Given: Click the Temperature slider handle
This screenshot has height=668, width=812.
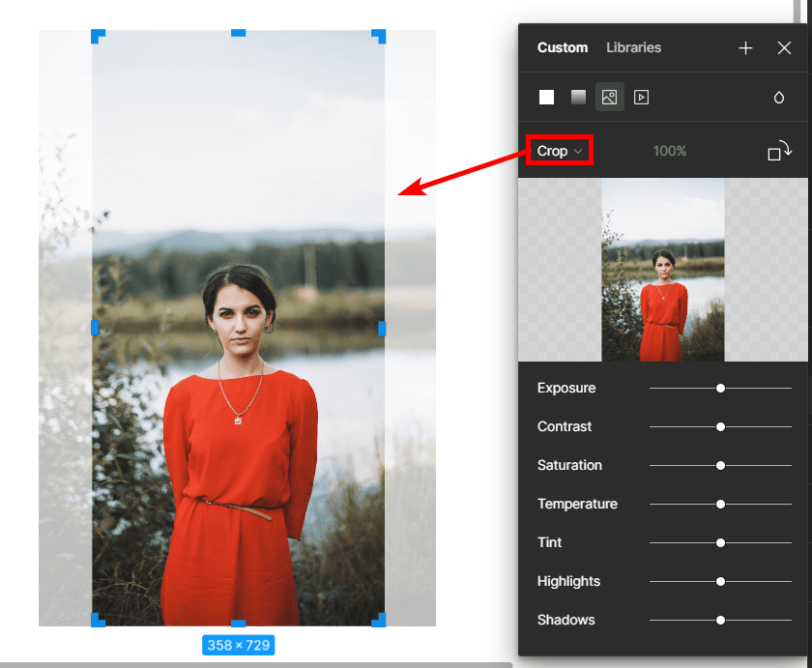Looking at the screenshot, I should pyautogui.click(x=720, y=504).
